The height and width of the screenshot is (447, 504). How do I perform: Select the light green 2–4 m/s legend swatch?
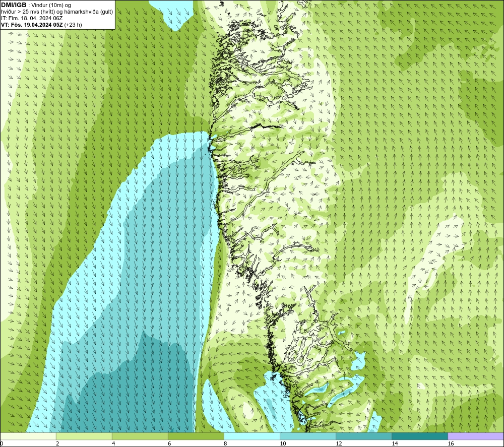coord(84,436)
